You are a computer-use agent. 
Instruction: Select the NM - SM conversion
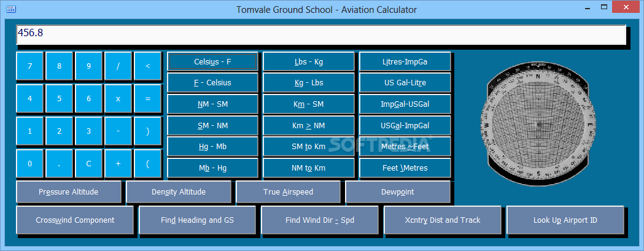tap(213, 104)
